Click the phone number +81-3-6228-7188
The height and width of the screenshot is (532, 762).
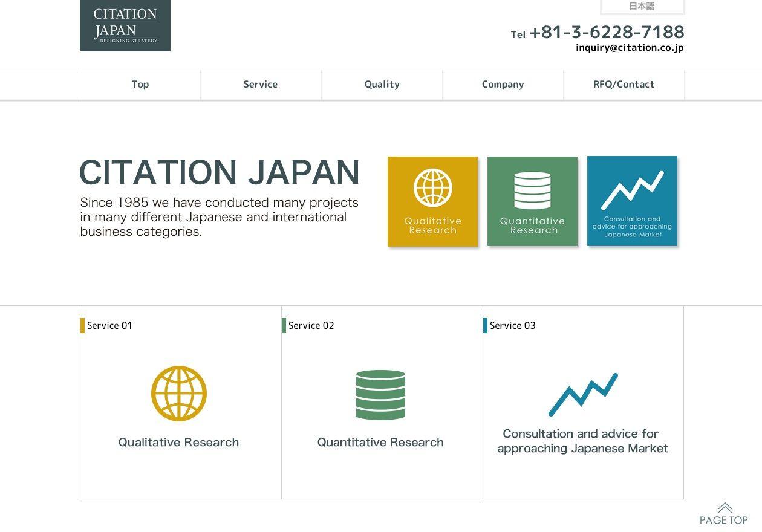coord(607,31)
